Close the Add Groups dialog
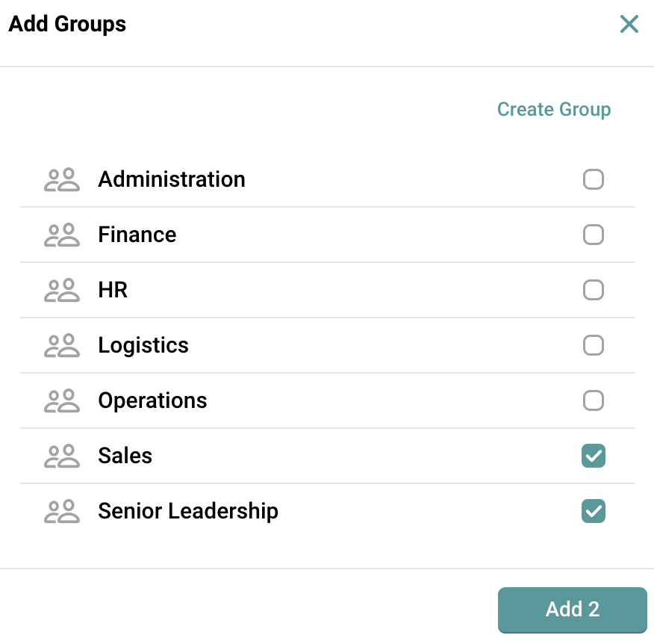Image resolution: width=654 pixels, height=644 pixels. tap(629, 24)
